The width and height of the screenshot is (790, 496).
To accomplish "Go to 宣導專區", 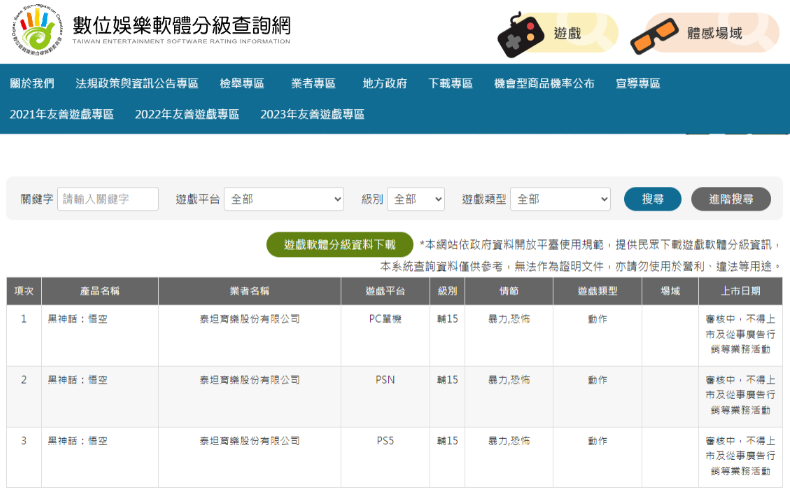I will click(638, 83).
